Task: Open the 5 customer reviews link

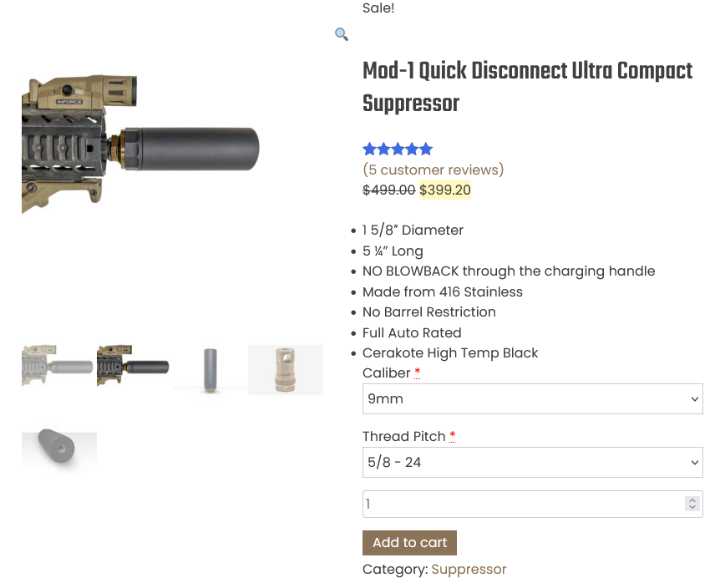Action: coord(434,170)
